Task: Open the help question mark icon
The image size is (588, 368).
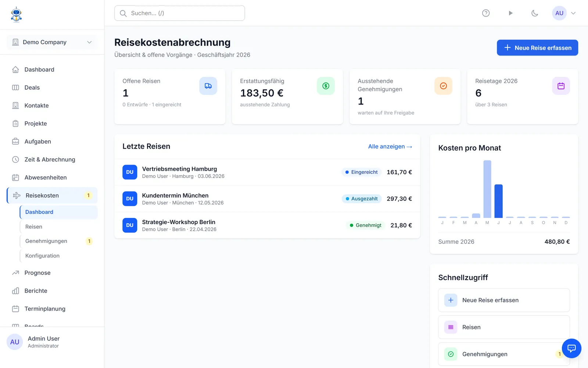Action: [x=486, y=13]
